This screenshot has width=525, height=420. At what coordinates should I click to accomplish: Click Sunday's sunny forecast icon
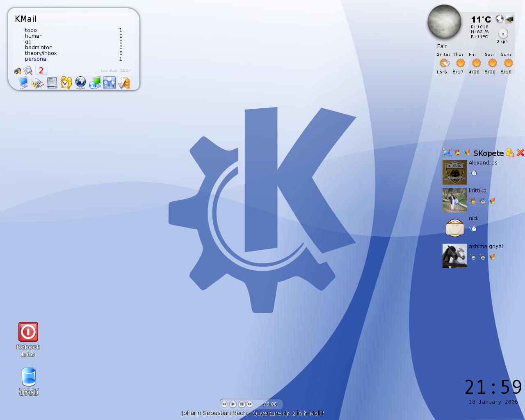click(x=508, y=63)
